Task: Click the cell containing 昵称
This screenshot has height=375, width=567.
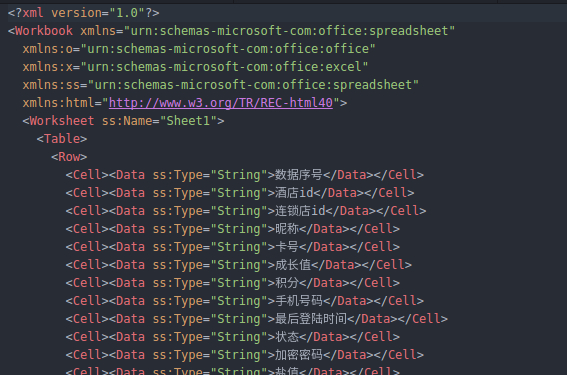Action: click(x=233, y=229)
